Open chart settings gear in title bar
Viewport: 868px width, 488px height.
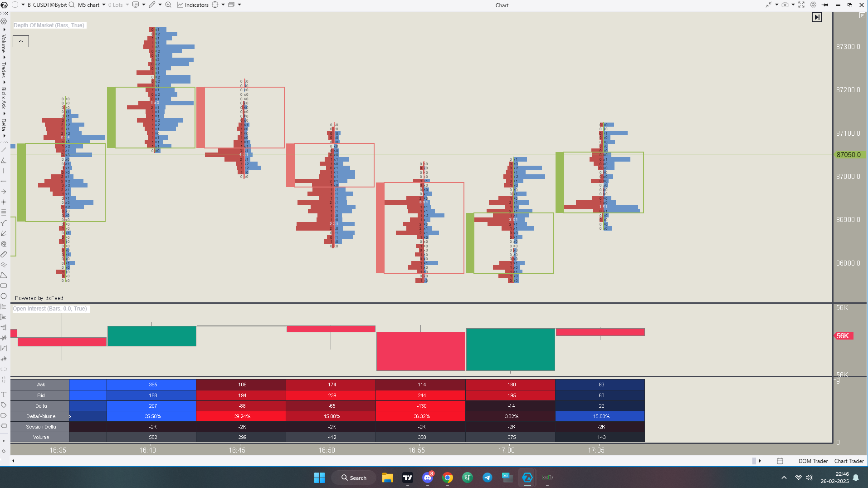coord(813,5)
